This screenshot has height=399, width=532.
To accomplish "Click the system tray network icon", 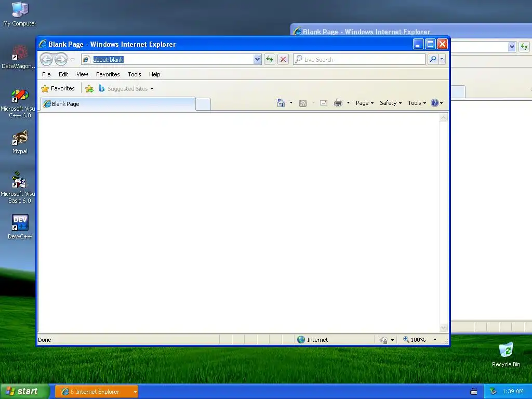I will pos(494,391).
